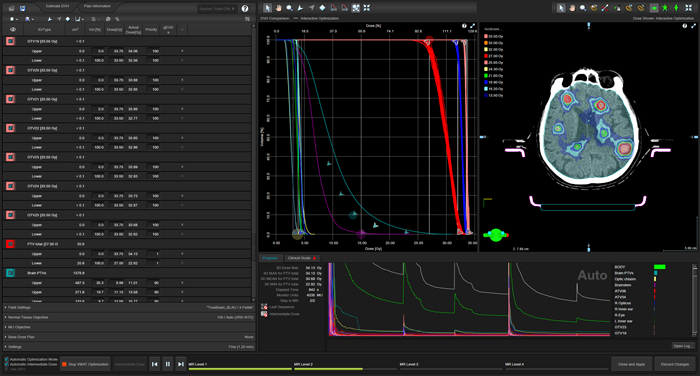
Task: Add upper objective from the objectives toolbar
Action: coord(50,19)
